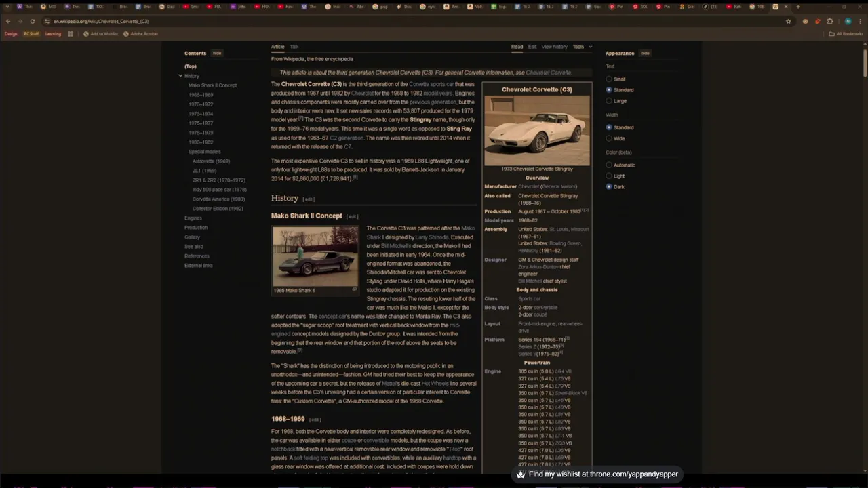
Task: Open the Hot Wheels link
Action: coord(435,384)
